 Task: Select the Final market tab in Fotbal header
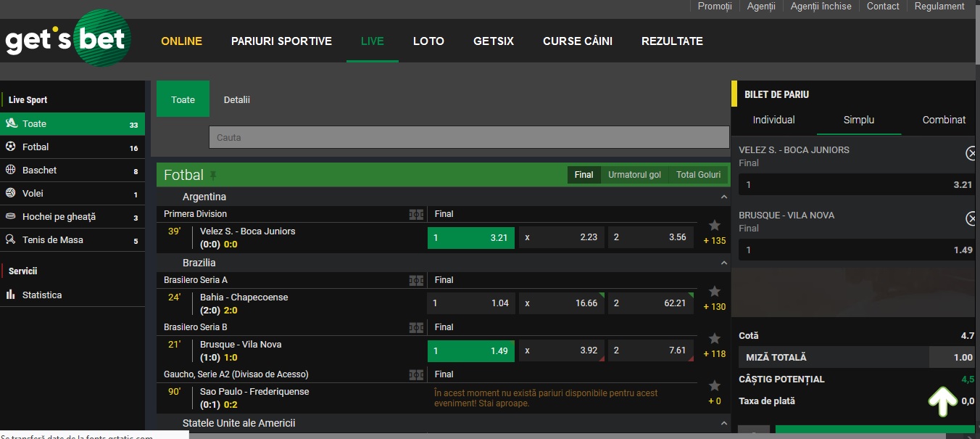tap(584, 175)
